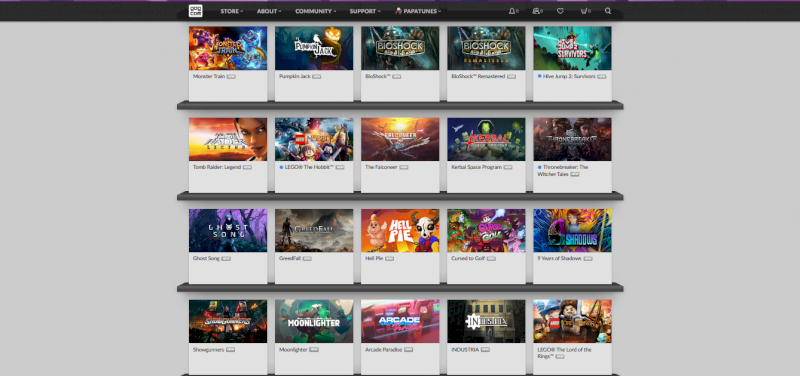Screen dimensions: 800x376
Task: Open the PAPATUNES account dropdown label
Action: (422, 11)
